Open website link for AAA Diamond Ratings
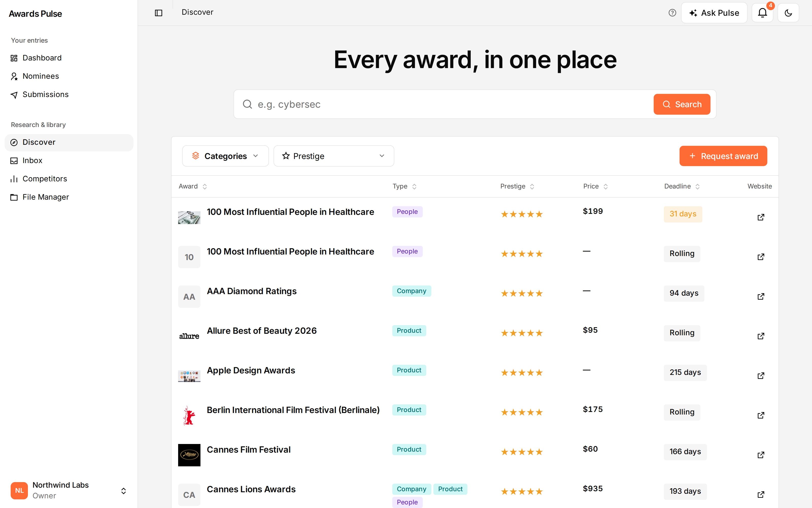 pyautogui.click(x=761, y=296)
